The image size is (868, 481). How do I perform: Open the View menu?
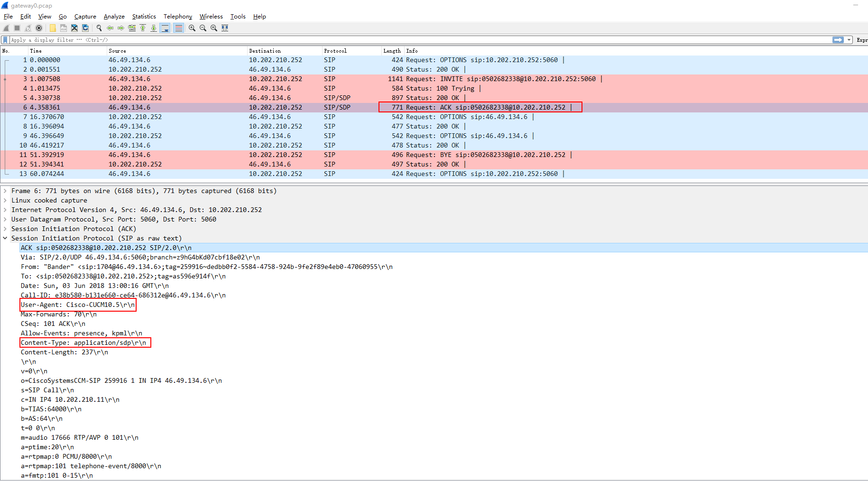[45, 16]
